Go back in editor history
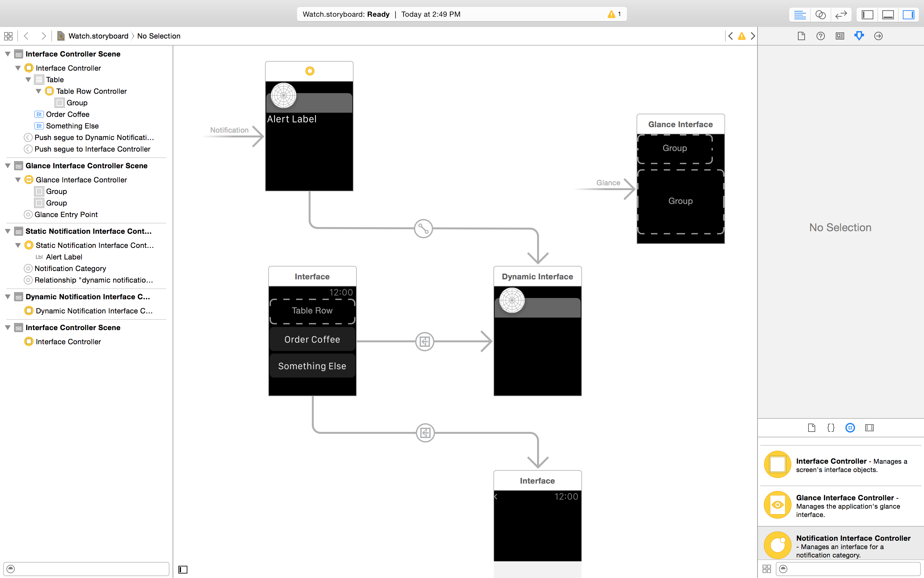924x578 pixels. [26, 36]
